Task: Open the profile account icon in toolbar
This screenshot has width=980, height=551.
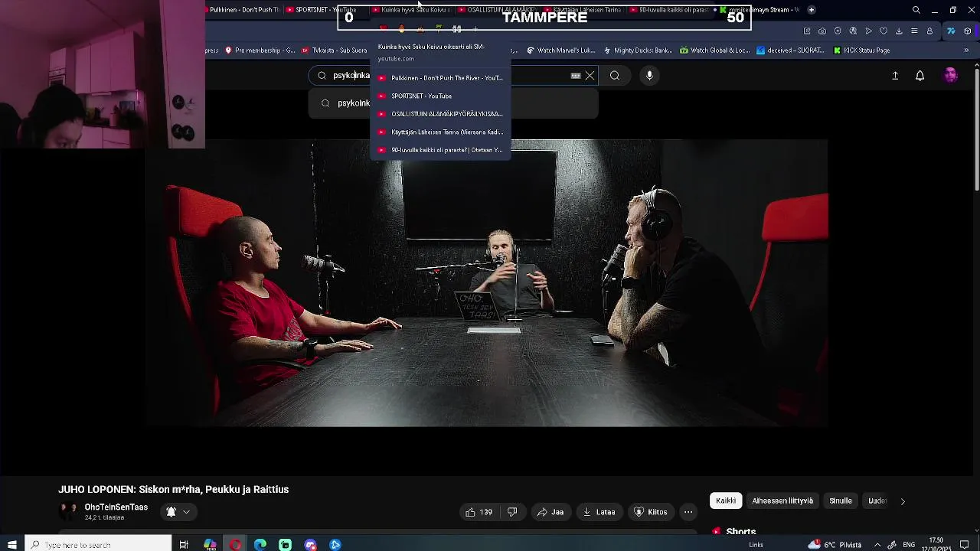Action: point(929,31)
